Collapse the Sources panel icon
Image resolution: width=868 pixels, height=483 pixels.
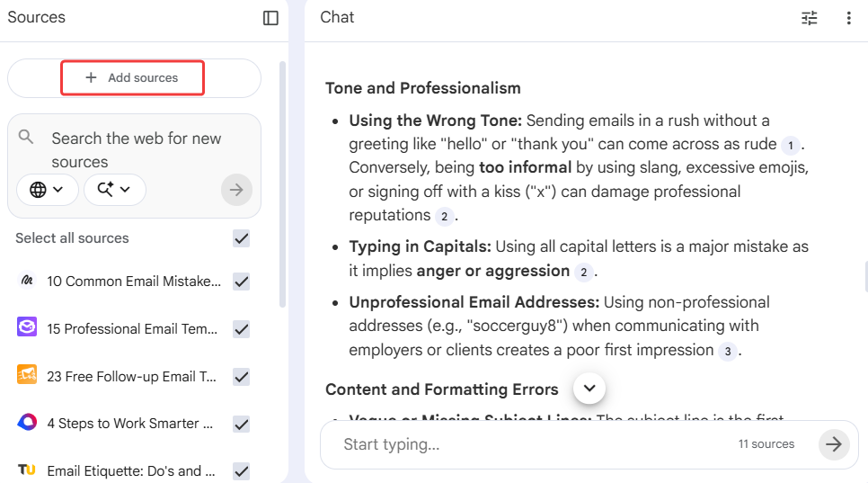point(270,18)
